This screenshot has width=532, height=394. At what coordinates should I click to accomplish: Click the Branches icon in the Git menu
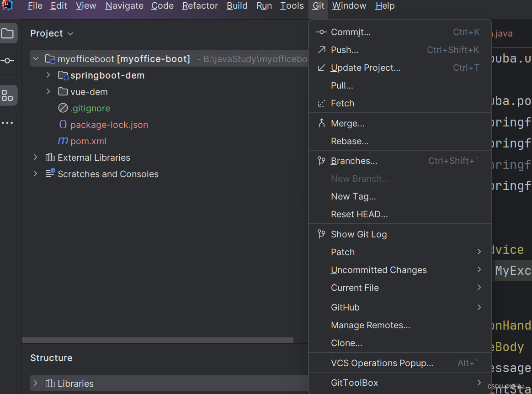coord(321,161)
